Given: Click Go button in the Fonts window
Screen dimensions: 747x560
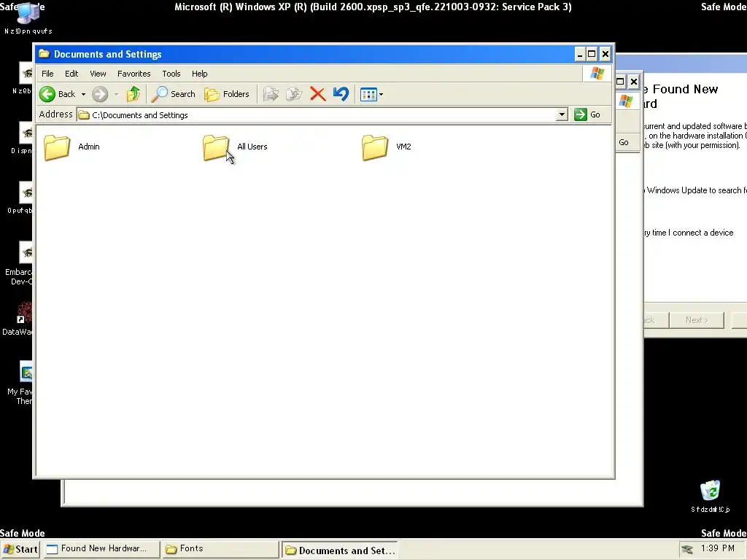Looking at the screenshot, I should click(x=624, y=142).
